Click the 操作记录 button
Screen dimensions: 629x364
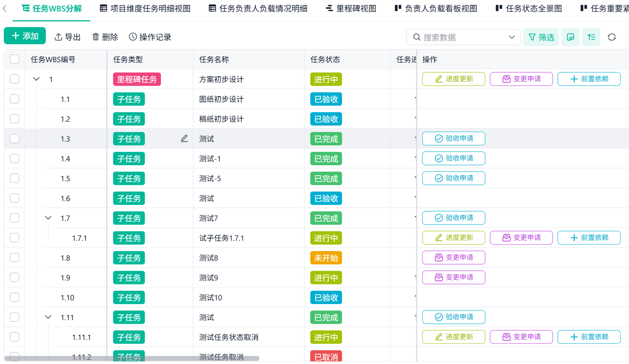(150, 37)
